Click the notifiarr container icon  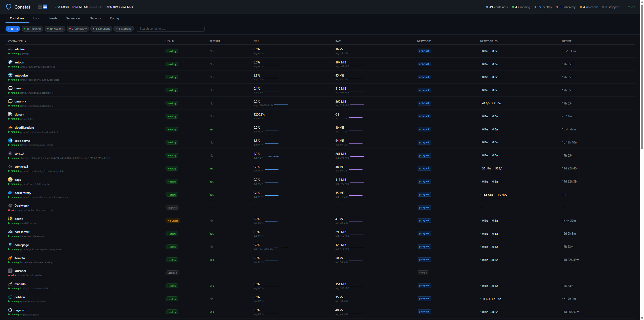10,297
